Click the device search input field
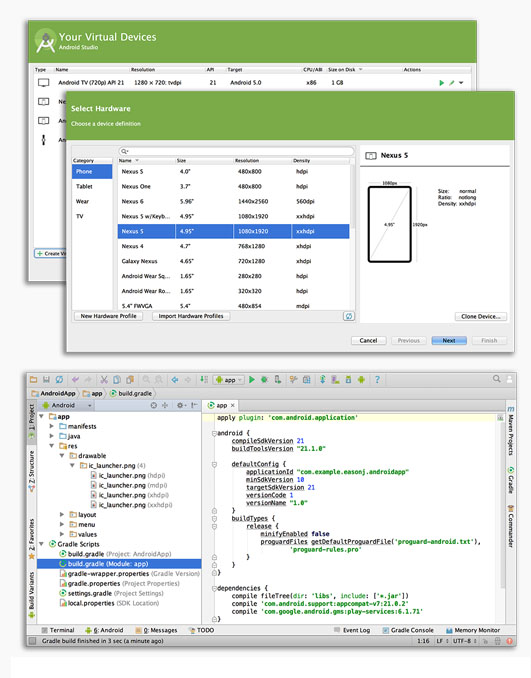 pyautogui.click(x=236, y=151)
